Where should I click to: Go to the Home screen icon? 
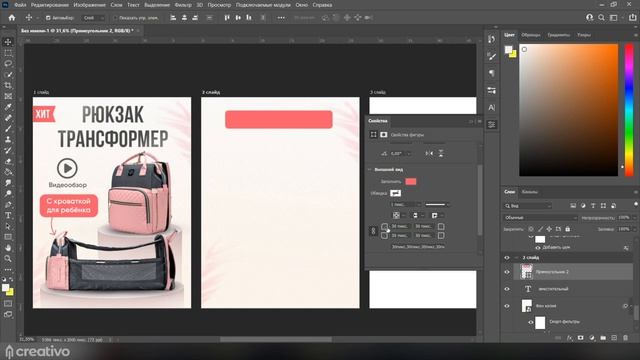click(x=12, y=18)
